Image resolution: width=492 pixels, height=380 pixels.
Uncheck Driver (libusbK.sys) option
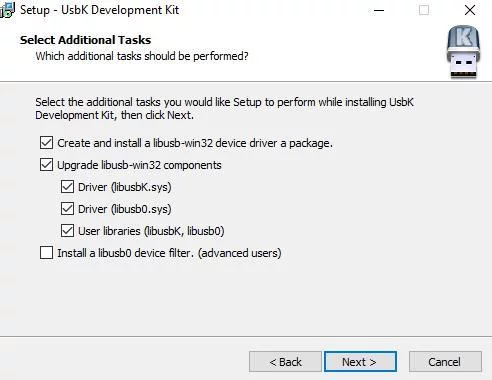point(67,187)
